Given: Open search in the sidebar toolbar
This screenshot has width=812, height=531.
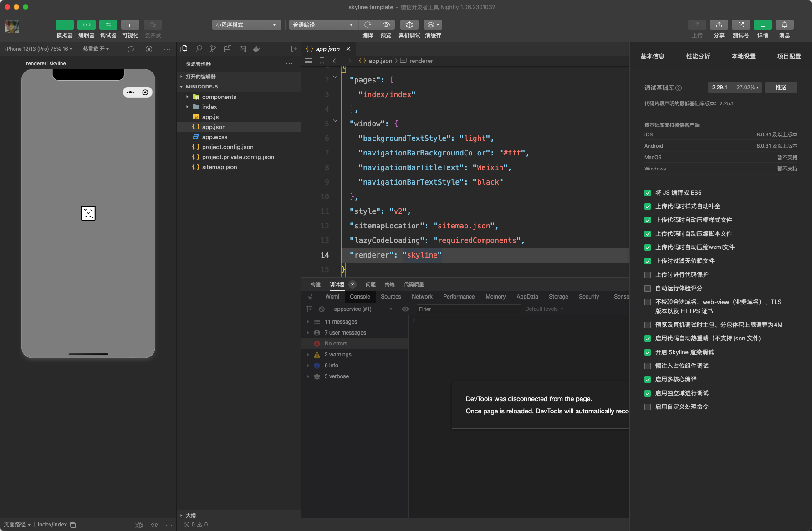Looking at the screenshot, I should click(199, 49).
